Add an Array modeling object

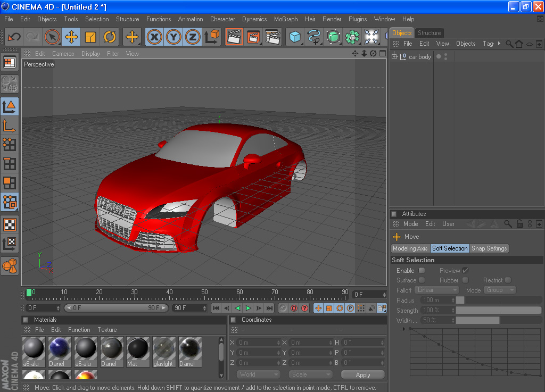click(x=352, y=37)
